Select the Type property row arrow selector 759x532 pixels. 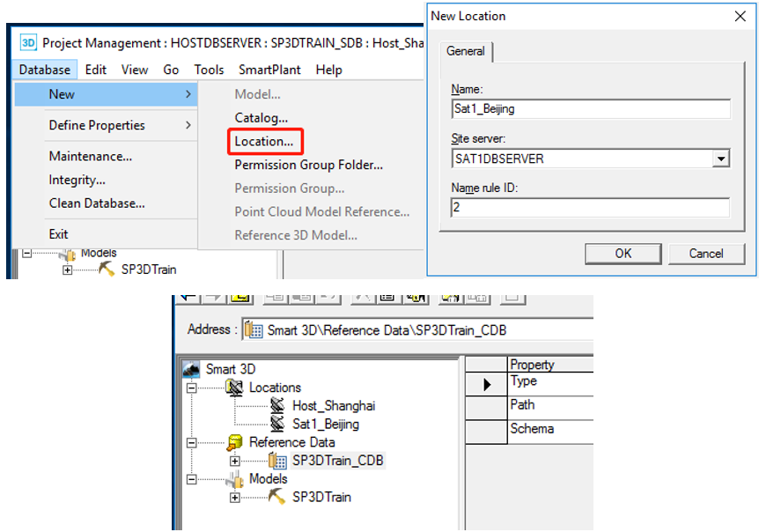click(486, 384)
